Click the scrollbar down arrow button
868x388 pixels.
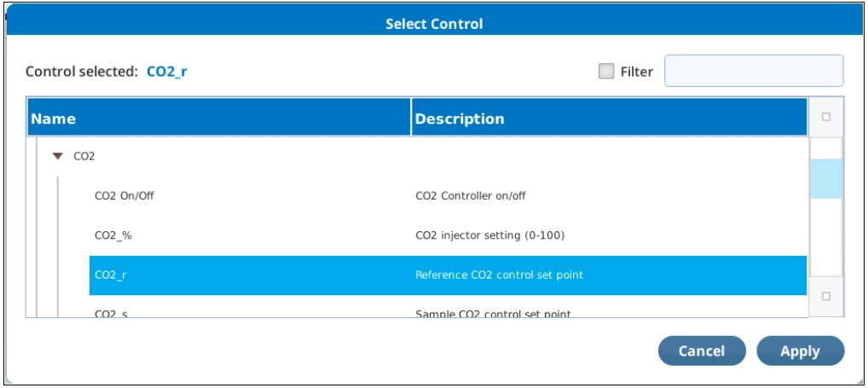pos(826,296)
